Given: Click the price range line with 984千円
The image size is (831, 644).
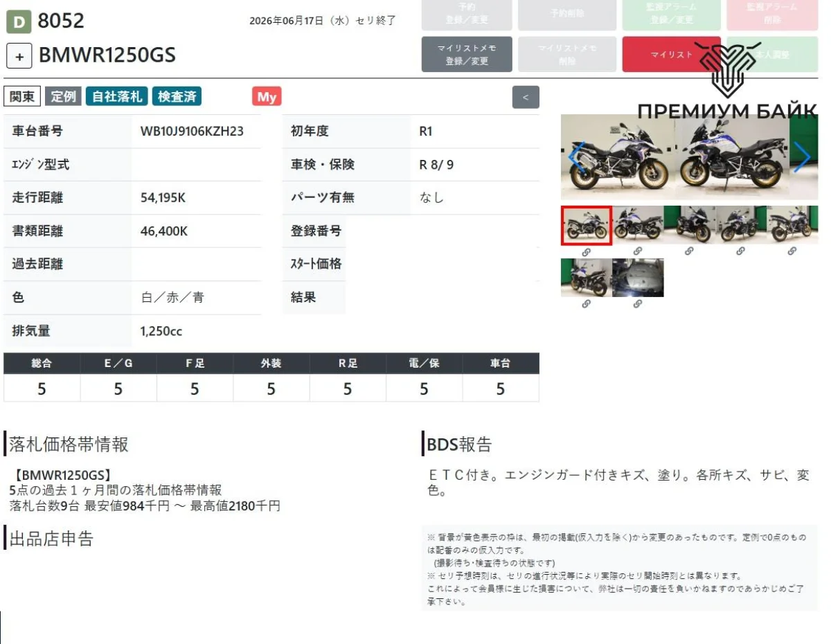Looking at the screenshot, I should coord(145,506).
